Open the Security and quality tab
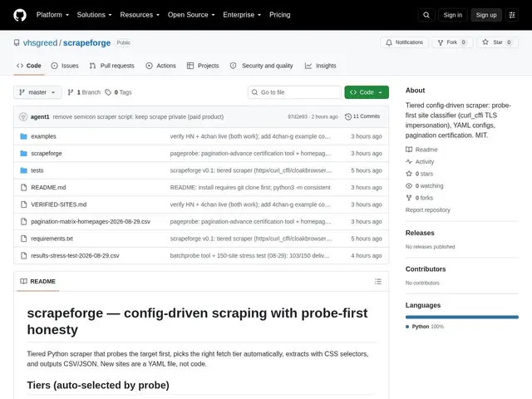This screenshot has width=532, height=399. [261, 66]
